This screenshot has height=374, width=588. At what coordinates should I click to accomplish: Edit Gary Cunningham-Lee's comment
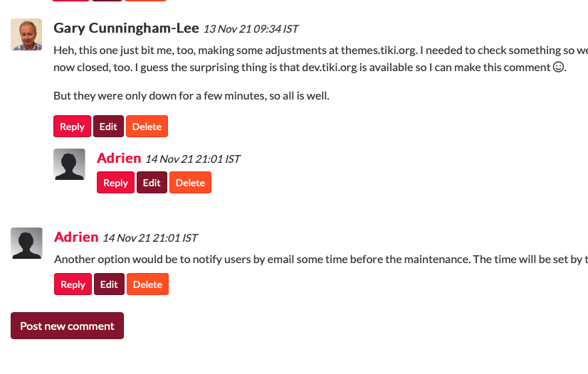tap(108, 127)
